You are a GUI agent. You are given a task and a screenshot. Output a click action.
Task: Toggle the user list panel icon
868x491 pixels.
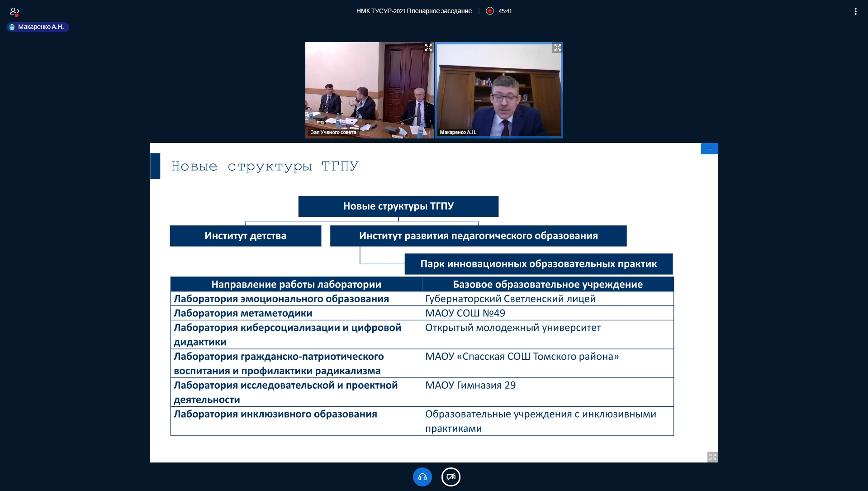[x=14, y=11]
